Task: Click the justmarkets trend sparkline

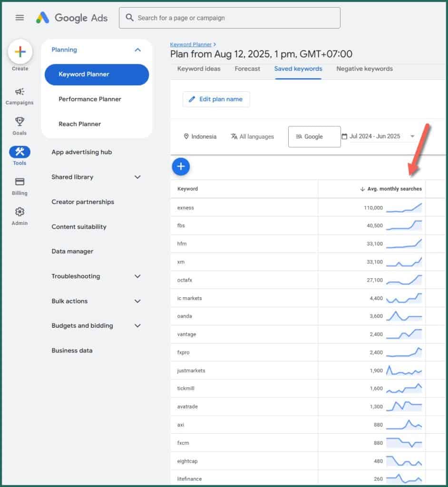Action: pyautogui.click(x=404, y=370)
